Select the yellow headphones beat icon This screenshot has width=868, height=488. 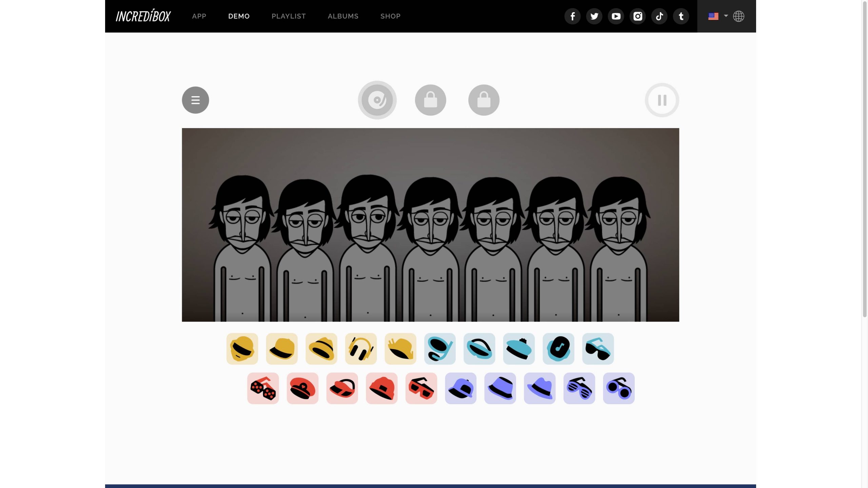tap(361, 349)
